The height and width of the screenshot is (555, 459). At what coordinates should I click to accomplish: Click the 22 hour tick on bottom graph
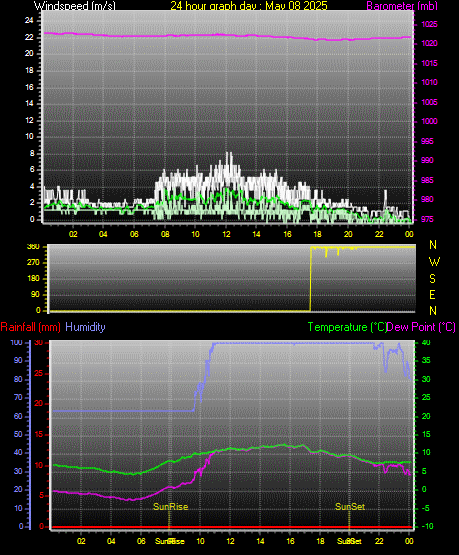pyautogui.click(x=379, y=541)
